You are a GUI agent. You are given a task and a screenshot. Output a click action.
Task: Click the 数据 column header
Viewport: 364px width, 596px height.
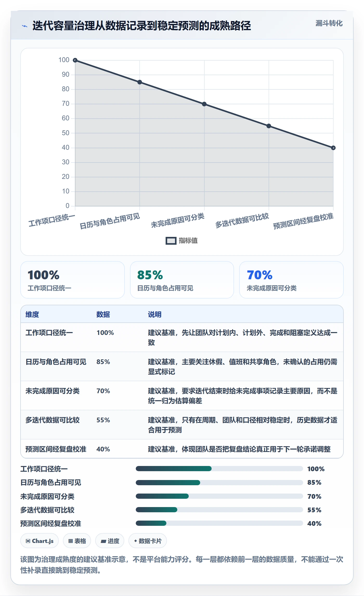coord(103,314)
